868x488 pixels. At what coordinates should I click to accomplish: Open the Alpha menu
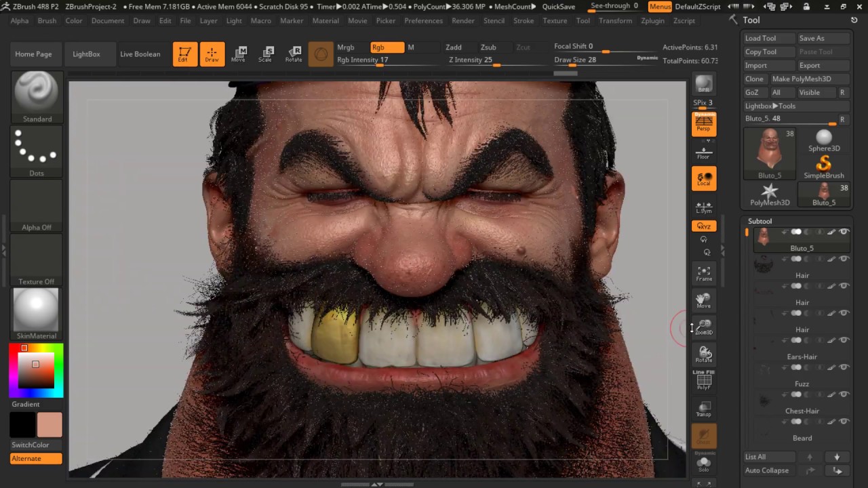click(20, 20)
